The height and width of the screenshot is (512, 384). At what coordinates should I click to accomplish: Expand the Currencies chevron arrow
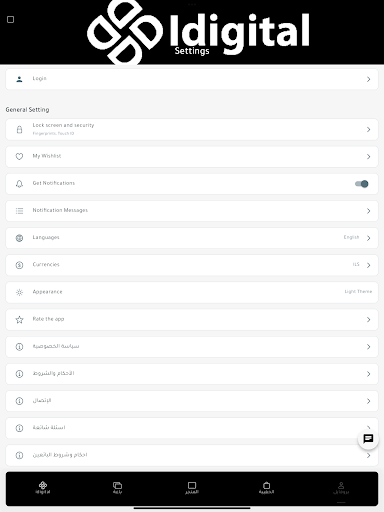coord(368,265)
